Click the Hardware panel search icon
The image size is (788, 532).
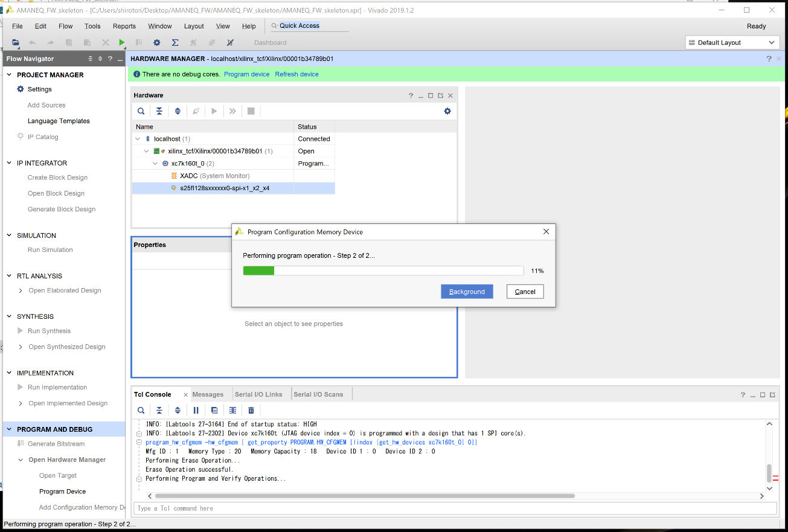click(141, 111)
